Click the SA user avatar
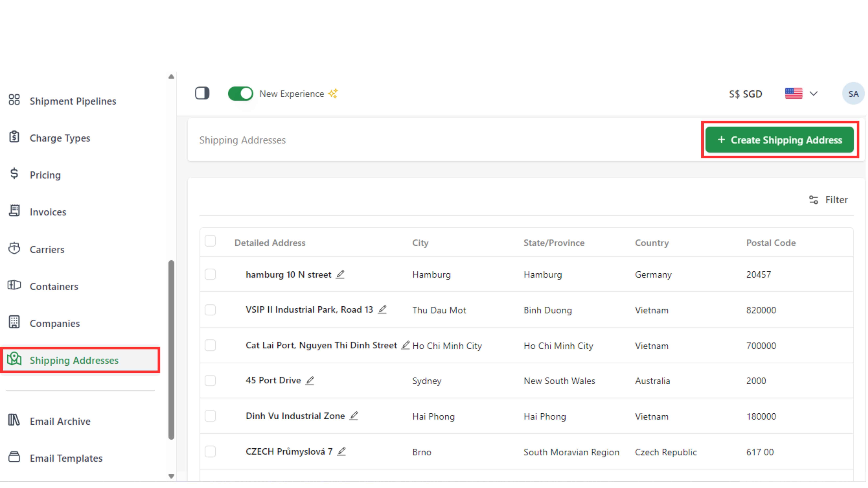This screenshot has width=868, height=488. point(853,94)
